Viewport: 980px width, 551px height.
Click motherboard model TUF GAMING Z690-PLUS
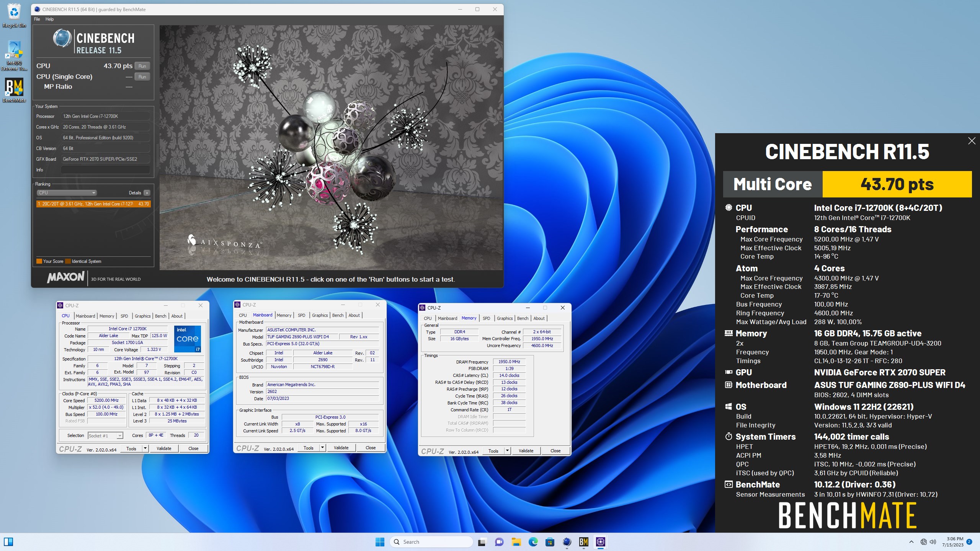click(302, 337)
